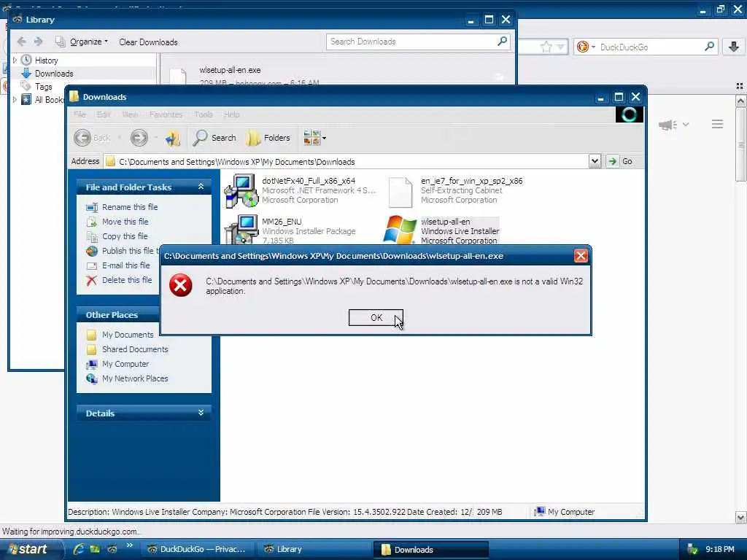Switch to the Library taskbar button
747x560 pixels.
[314, 549]
